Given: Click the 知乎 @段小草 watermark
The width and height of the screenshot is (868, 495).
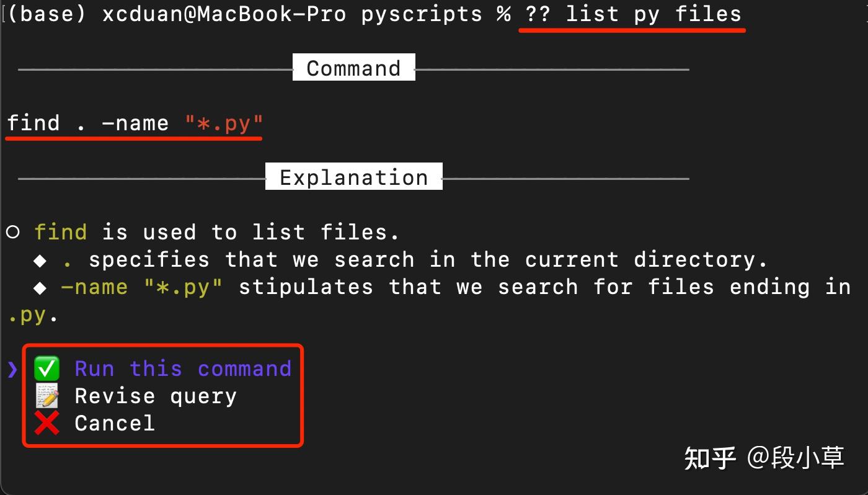Looking at the screenshot, I should (764, 458).
